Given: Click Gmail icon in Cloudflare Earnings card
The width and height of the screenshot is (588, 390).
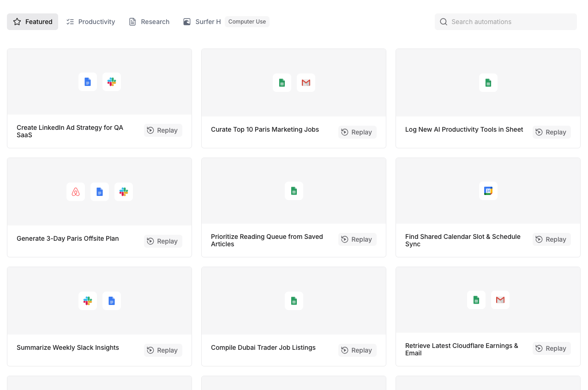Looking at the screenshot, I should [x=500, y=300].
